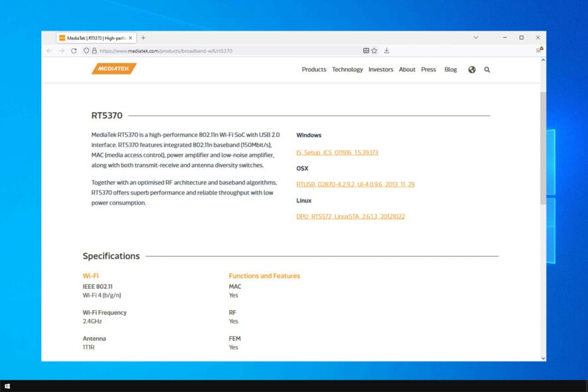
Task: Open the Firefox application menu icon
Action: click(538, 50)
